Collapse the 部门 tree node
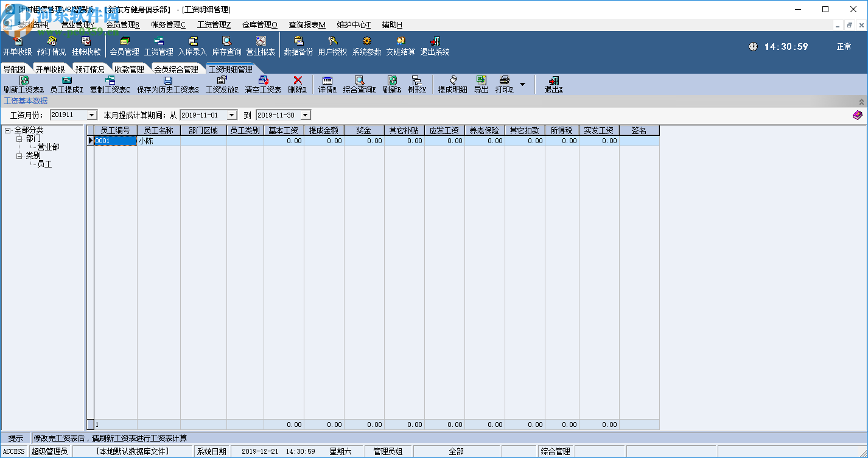Viewport: 868px width, 458px height. tap(19, 139)
